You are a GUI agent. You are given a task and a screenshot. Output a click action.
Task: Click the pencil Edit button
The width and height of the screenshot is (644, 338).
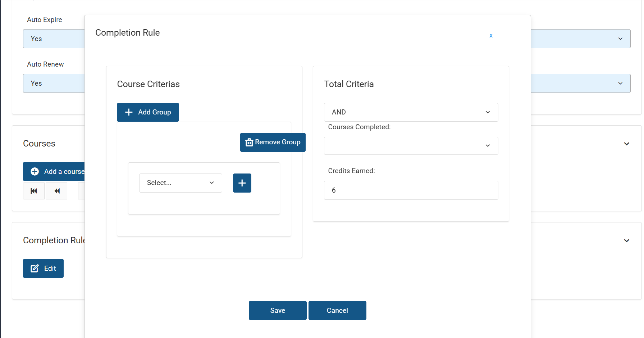pos(43,268)
